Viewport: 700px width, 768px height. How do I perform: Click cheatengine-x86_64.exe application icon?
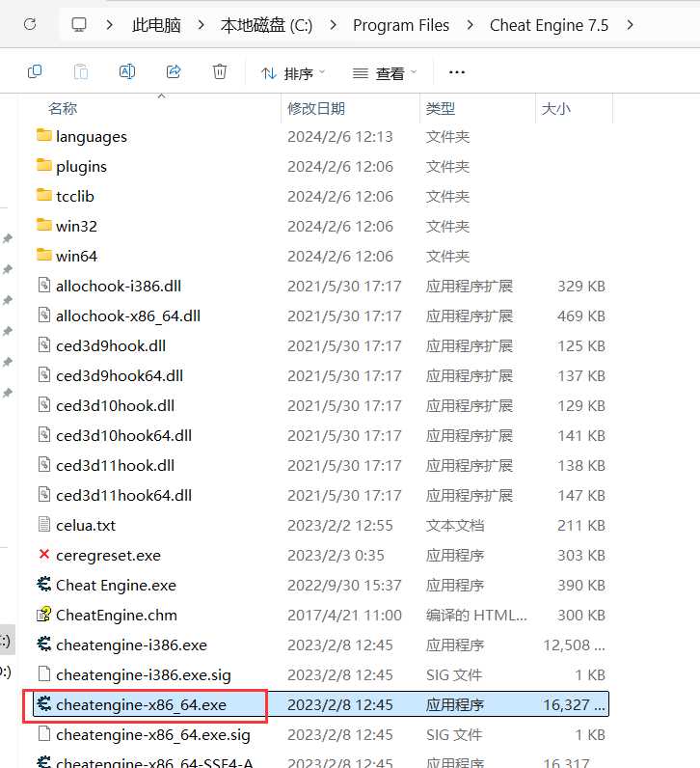tap(44, 703)
